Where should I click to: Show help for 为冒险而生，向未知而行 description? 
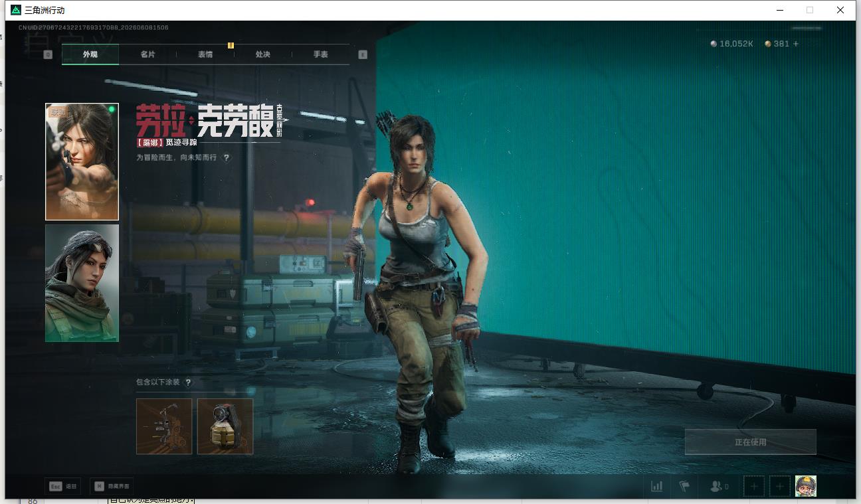pyautogui.click(x=227, y=158)
